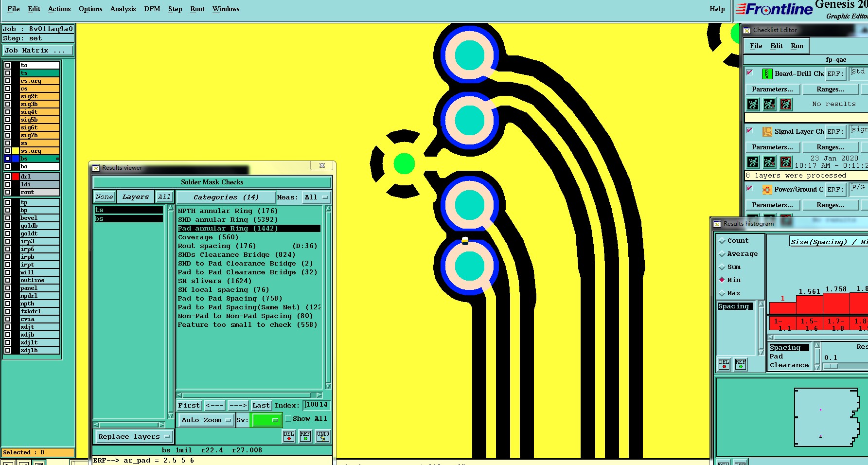Viewport: 868px width, 465px height.
Task: Open the Analysis menu
Action: point(123,9)
